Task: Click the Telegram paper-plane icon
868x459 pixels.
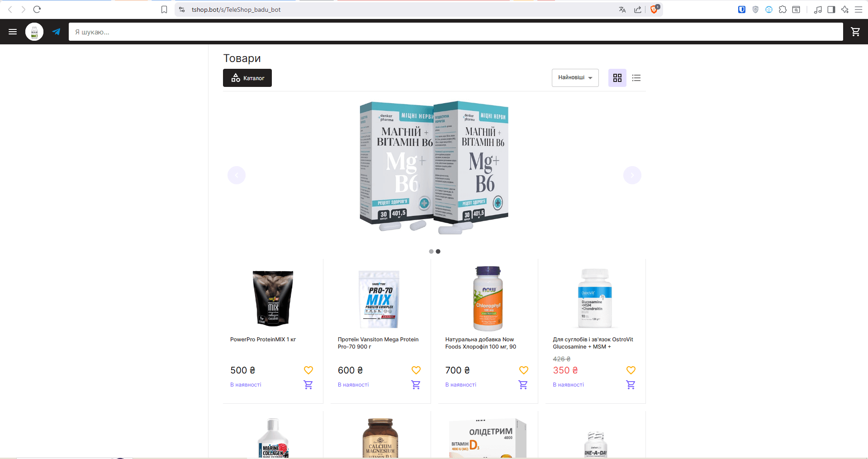Action: [x=56, y=32]
